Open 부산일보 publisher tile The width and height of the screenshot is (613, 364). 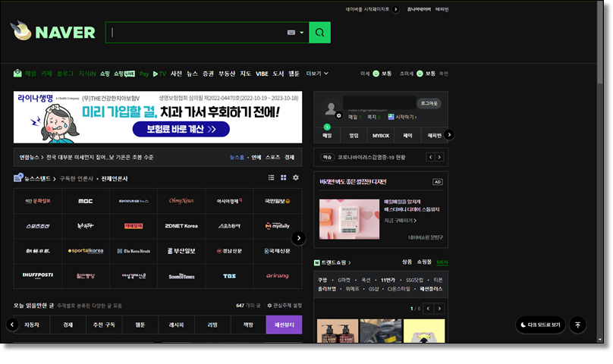tap(181, 251)
